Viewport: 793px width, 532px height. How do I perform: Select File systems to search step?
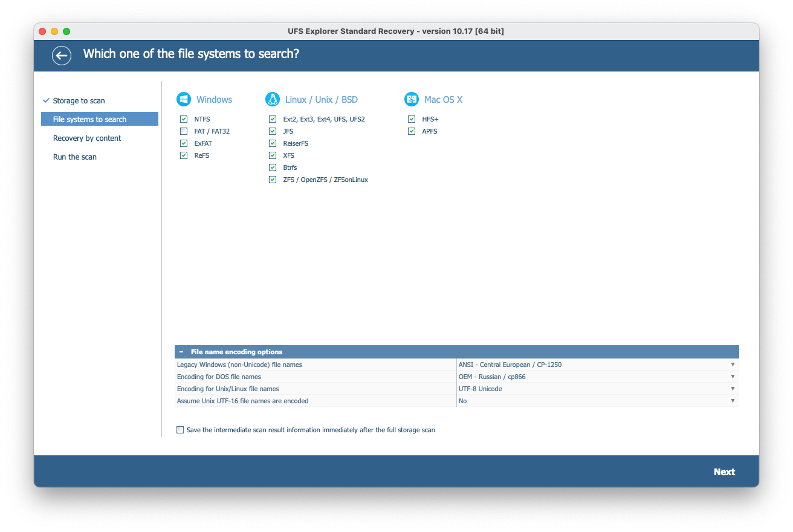[100, 119]
